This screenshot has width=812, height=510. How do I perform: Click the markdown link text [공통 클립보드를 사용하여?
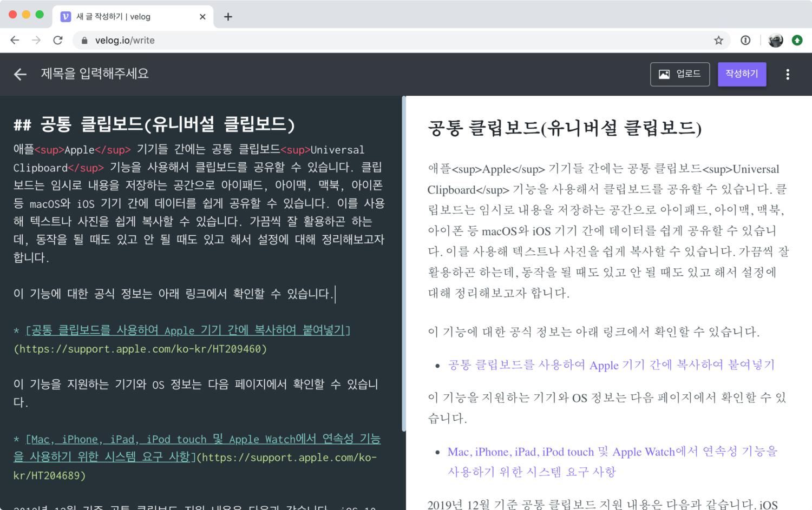point(188,330)
